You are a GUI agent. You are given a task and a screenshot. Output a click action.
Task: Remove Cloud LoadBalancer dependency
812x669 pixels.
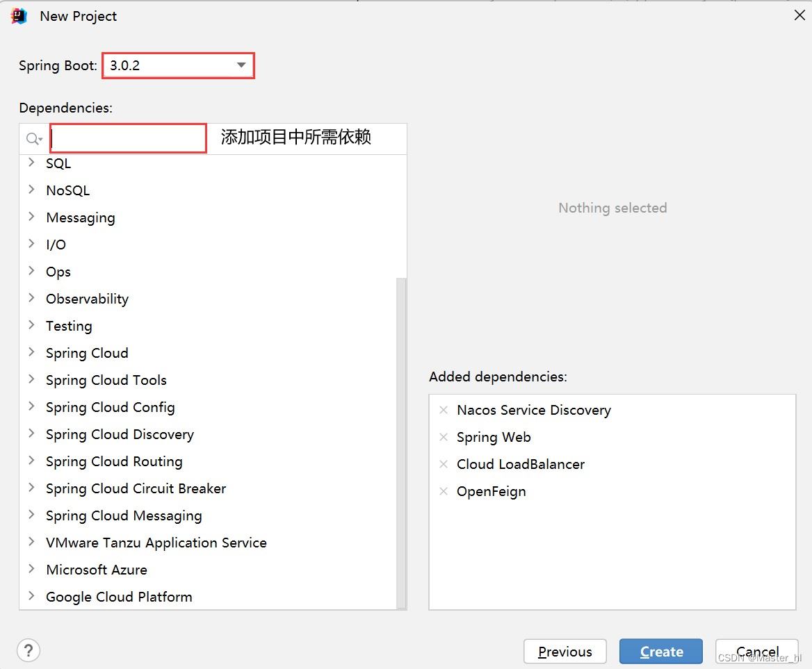[x=444, y=464]
